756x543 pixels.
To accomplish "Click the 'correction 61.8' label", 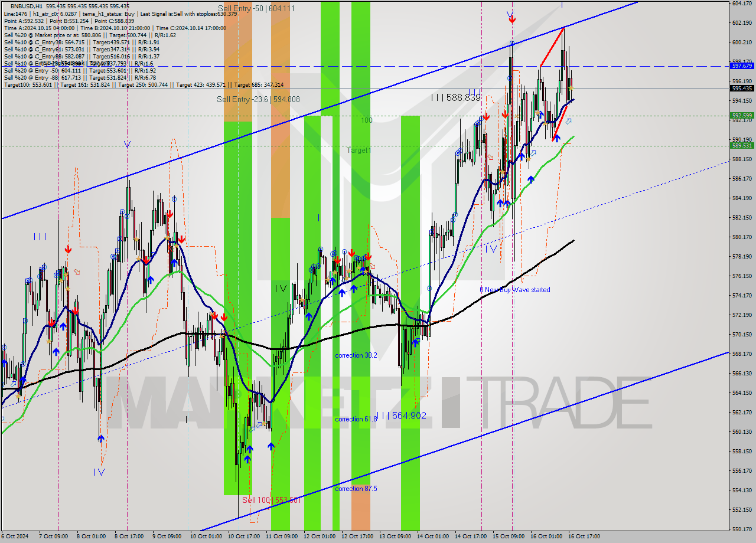I will click(x=356, y=419).
